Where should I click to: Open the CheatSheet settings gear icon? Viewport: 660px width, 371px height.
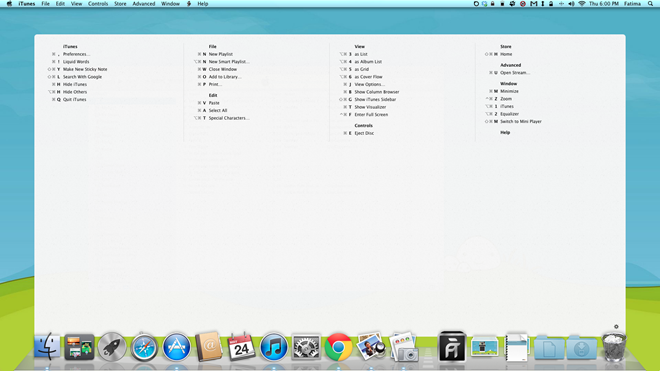click(x=616, y=326)
